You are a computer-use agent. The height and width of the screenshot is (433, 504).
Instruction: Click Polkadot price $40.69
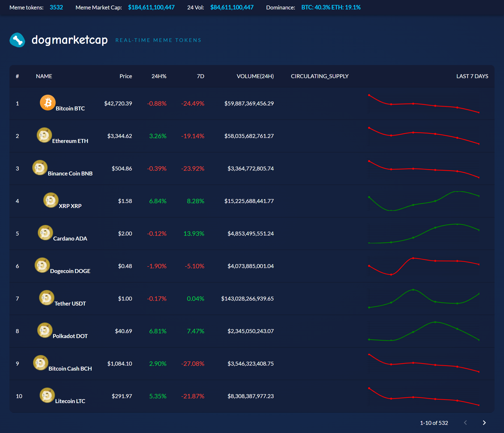[x=123, y=331]
